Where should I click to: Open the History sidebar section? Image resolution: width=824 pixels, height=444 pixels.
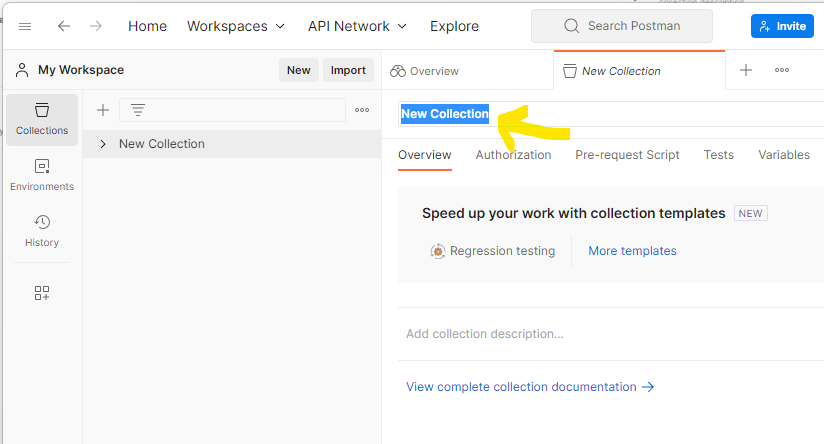point(42,231)
